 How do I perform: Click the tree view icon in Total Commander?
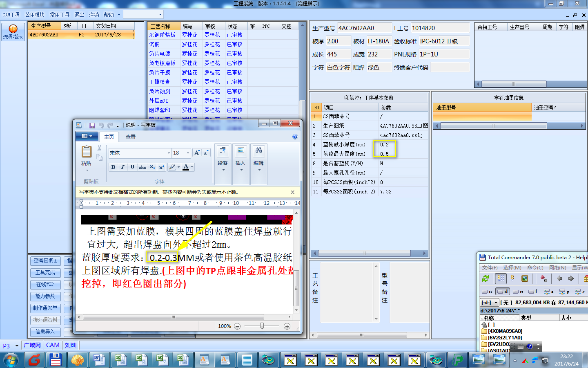512,278
